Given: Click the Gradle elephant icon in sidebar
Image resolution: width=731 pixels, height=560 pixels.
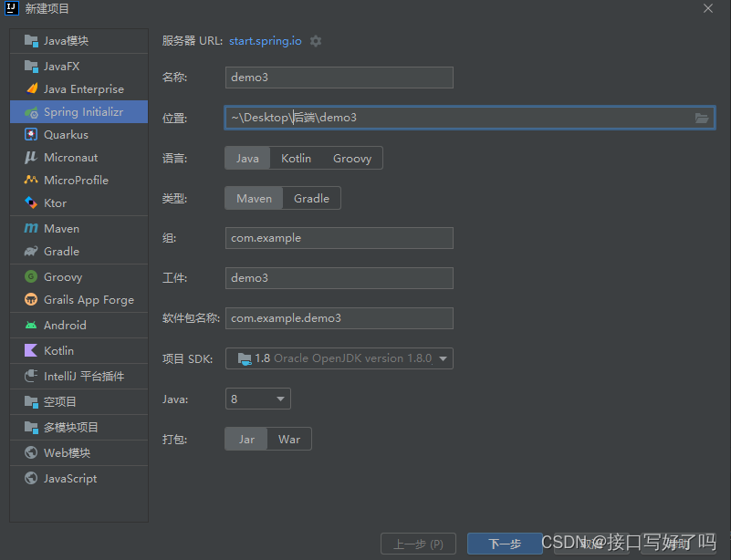Looking at the screenshot, I should 31,252.
